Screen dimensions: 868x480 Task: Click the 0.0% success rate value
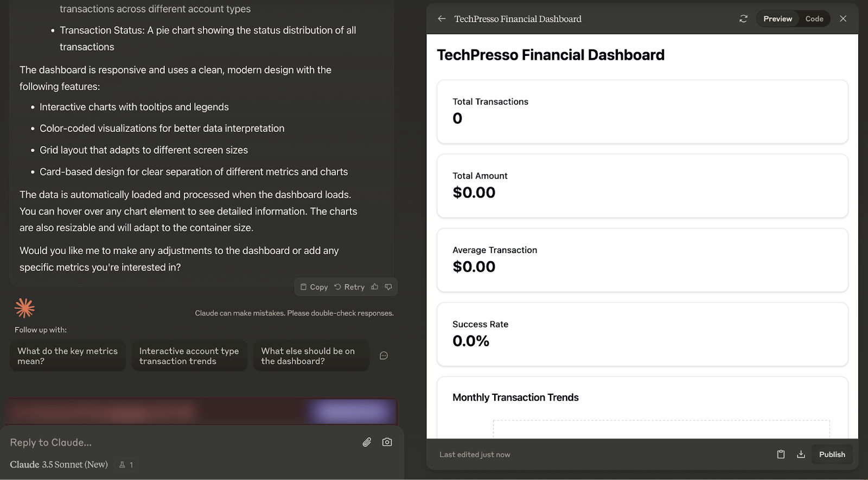tap(471, 341)
